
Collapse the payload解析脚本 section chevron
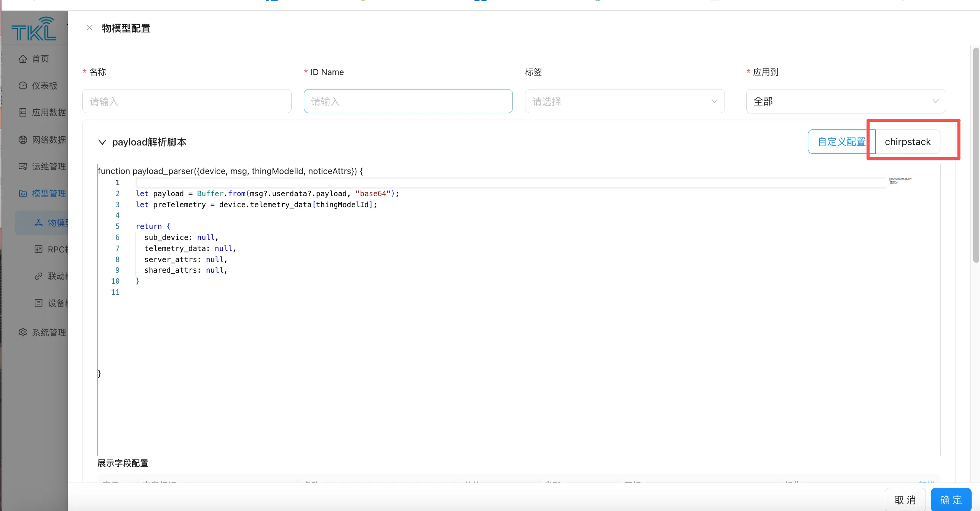[x=102, y=142]
